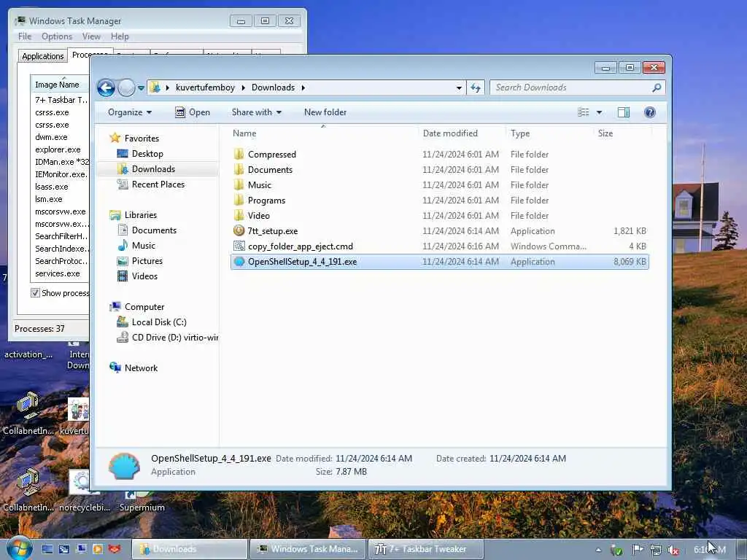Open Help menu in Task Manager

[x=120, y=36]
